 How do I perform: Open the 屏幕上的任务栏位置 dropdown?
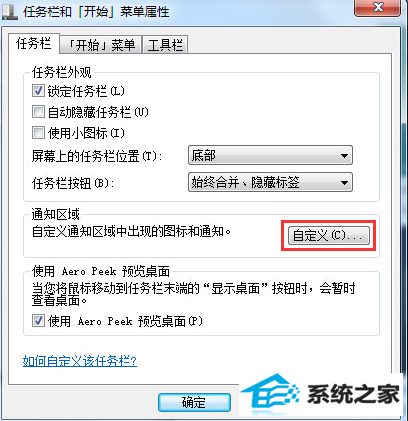(x=270, y=155)
